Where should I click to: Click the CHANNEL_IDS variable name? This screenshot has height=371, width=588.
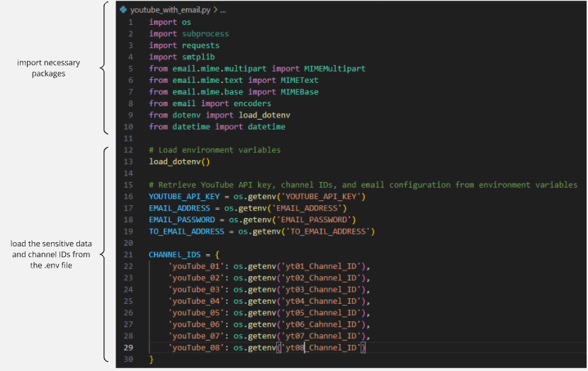[175, 254]
